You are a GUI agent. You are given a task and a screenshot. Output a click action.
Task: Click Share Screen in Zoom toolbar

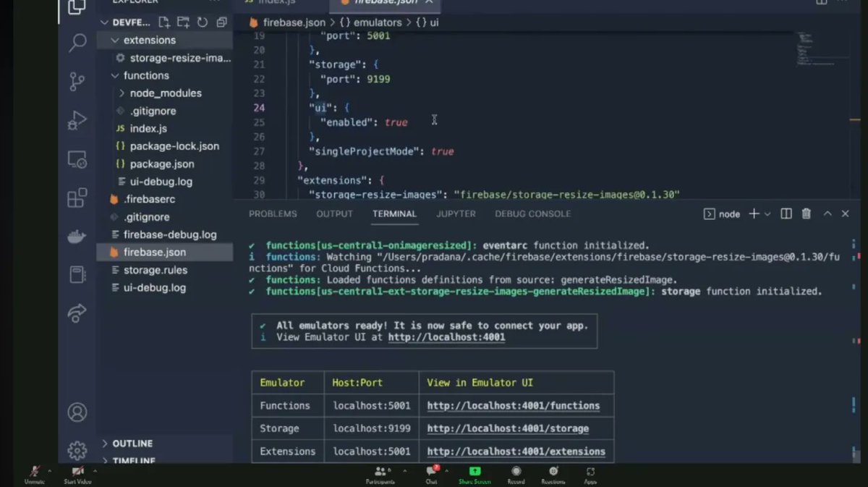point(475,474)
